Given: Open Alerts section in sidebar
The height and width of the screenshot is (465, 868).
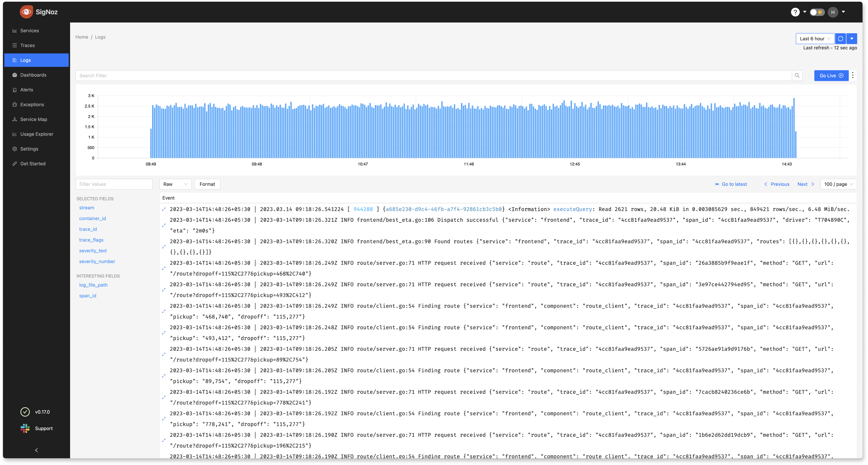Looking at the screenshot, I should click(26, 90).
